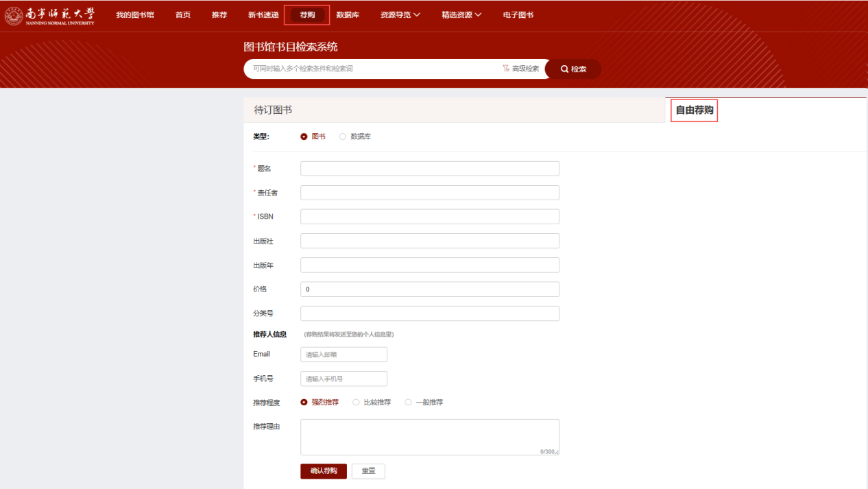The width and height of the screenshot is (868, 489).
Task: Click the 题名 title input field
Action: (429, 168)
